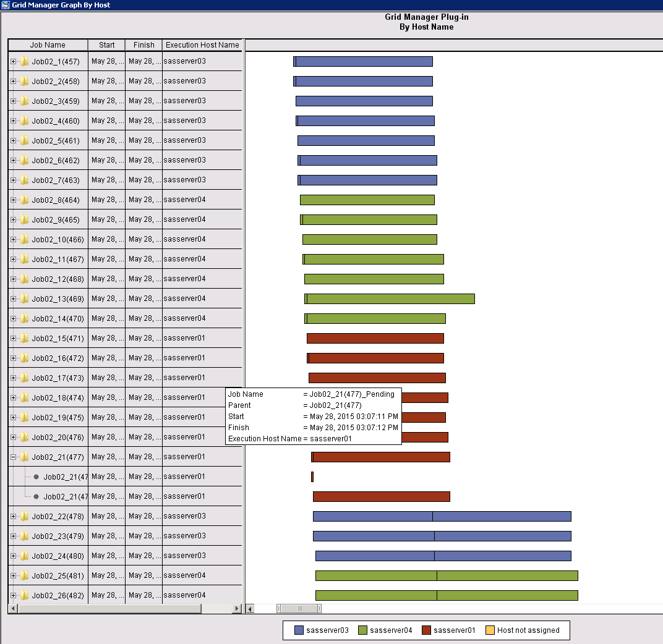Click the blue Gantt bar for Job02_1(457)
Viewport: 663px width, 644px height.
(363, 62)
